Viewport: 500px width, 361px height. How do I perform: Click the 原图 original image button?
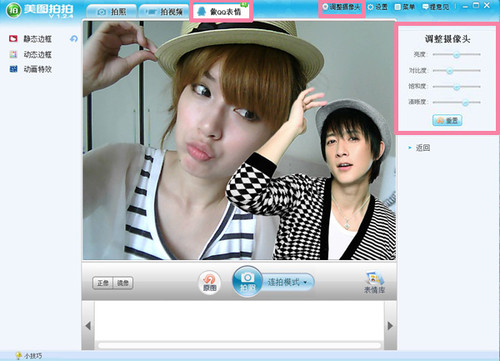coord(210,283)
